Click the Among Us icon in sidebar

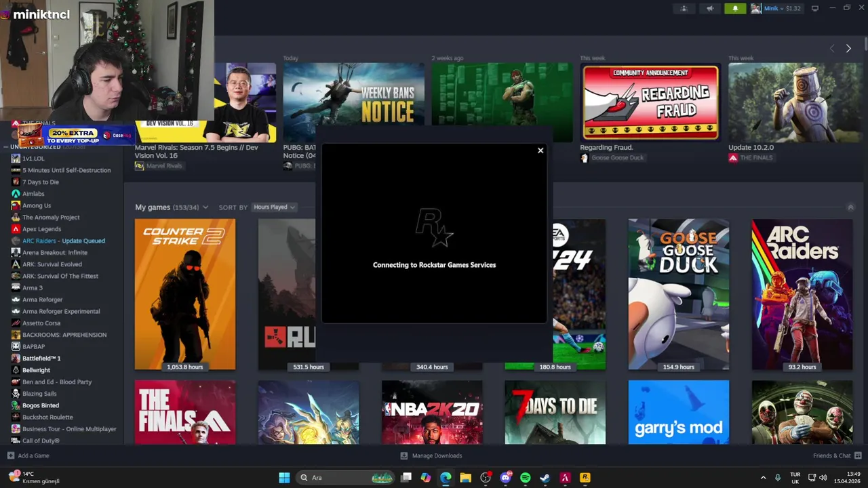[16, 205]
